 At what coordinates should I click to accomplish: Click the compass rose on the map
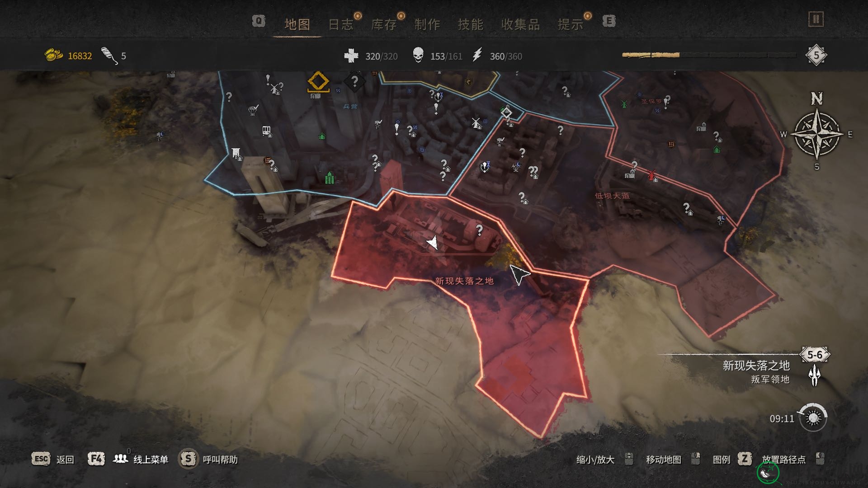tap(817, 133)
